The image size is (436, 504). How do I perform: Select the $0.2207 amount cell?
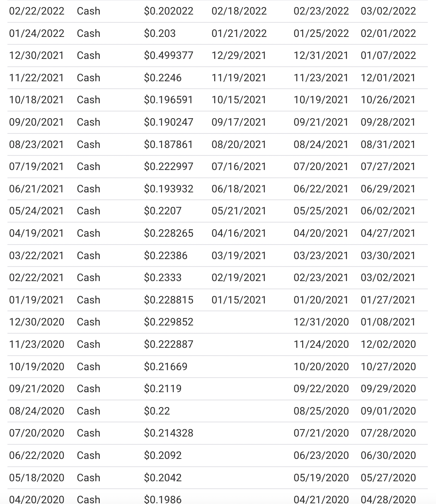click(x=162, y=211)
